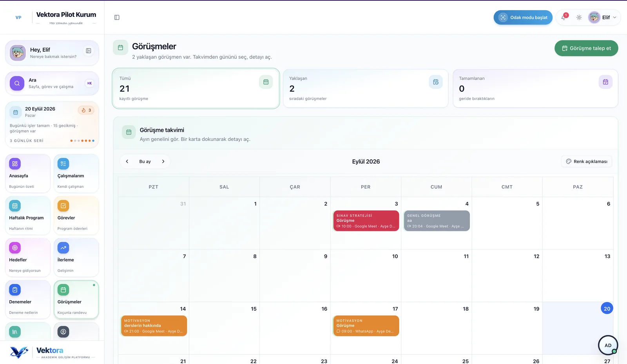This screenshot has height=364, width=627.
Task: Collapse the sidebar via Hey, Elif card icon
Action: tap(89, 50)
